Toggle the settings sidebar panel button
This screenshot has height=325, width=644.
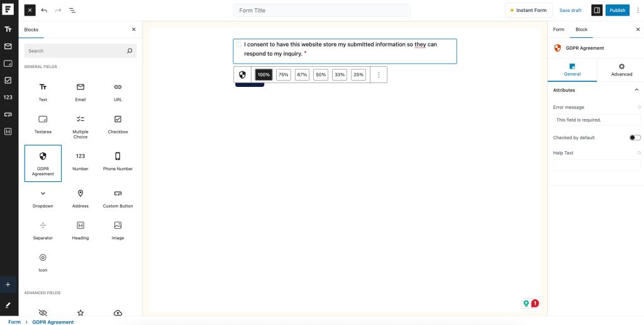click(x=596, y=10)
